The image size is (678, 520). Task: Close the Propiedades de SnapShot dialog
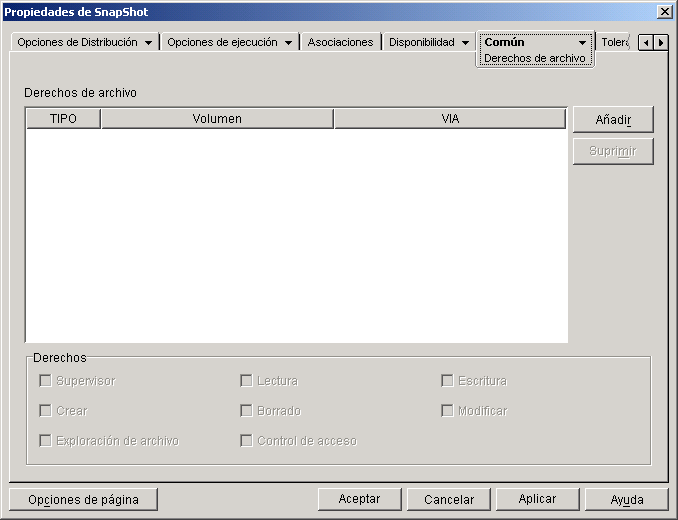(x=665, y=12)
